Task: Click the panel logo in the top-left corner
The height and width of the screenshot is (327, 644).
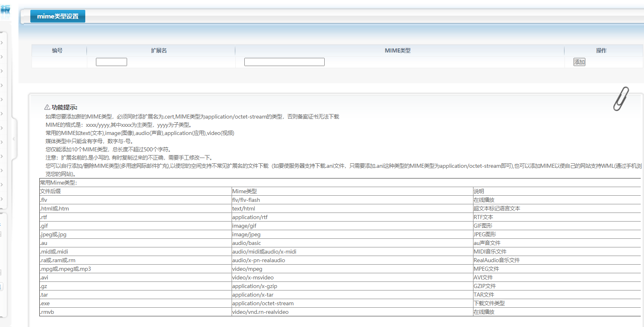Action: [5, 10]
